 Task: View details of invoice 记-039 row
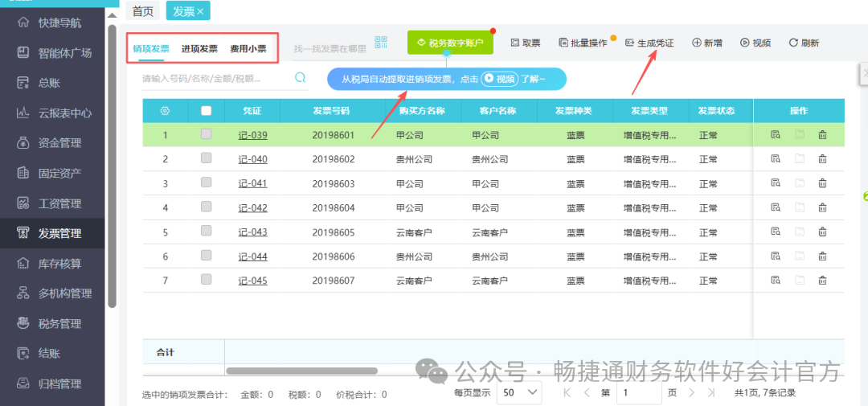pos(776,134)
